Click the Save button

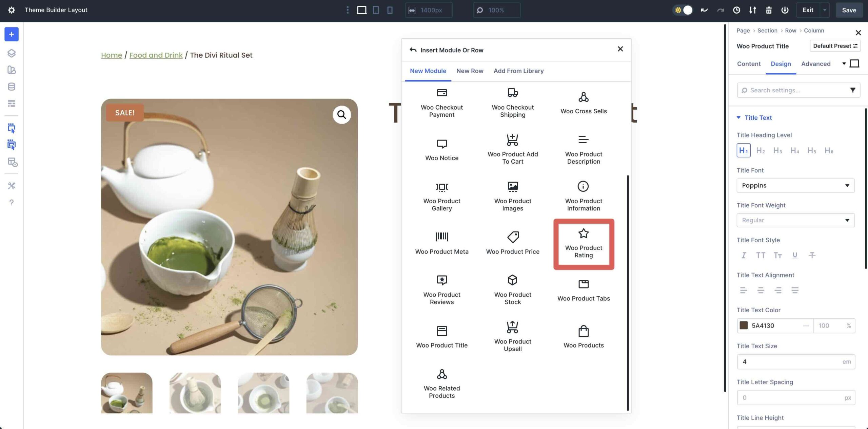[849, 10]
